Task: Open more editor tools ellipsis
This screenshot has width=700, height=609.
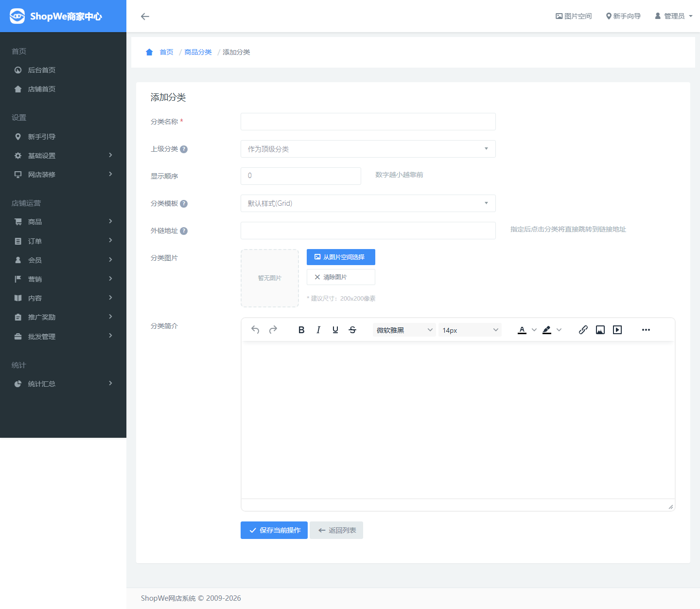Action: click(x=646, y=330)
